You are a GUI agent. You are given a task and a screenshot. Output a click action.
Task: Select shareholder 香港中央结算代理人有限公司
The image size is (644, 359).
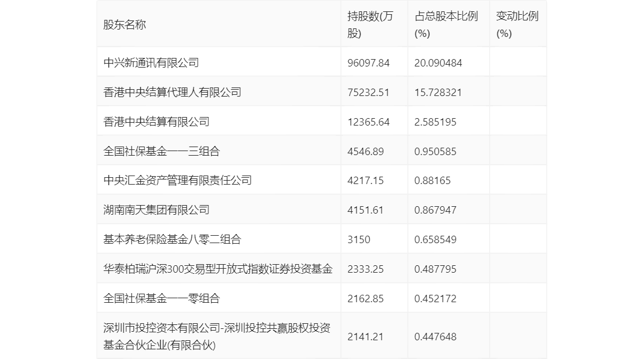172,93
